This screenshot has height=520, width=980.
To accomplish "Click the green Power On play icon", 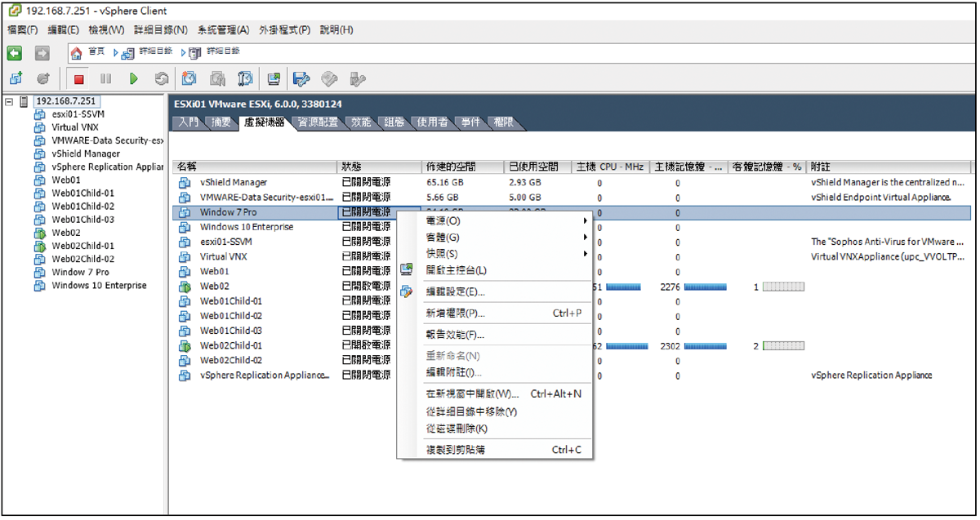I will (x=134, y=79).
